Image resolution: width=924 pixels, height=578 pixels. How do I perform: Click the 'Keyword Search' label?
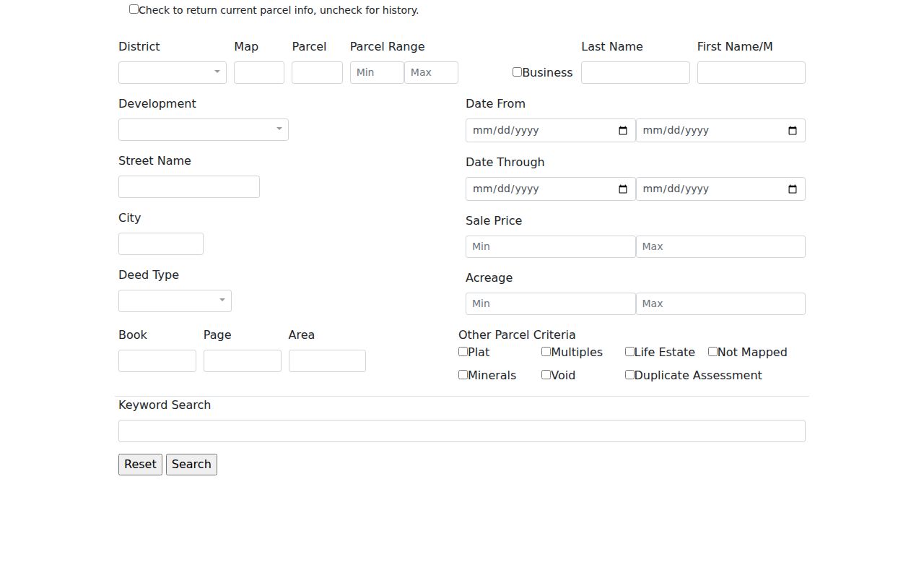[165, 405]
